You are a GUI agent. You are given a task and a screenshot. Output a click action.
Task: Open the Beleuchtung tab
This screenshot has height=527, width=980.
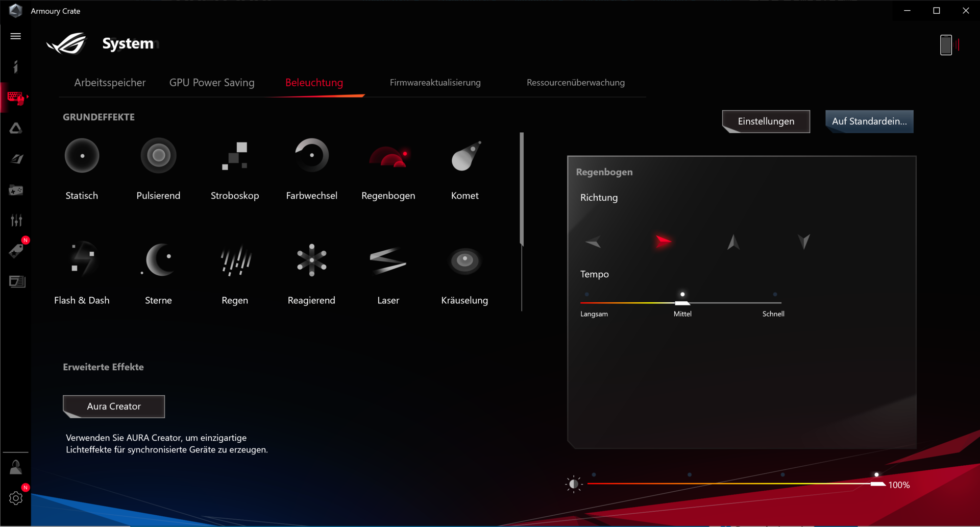[314, 83]
